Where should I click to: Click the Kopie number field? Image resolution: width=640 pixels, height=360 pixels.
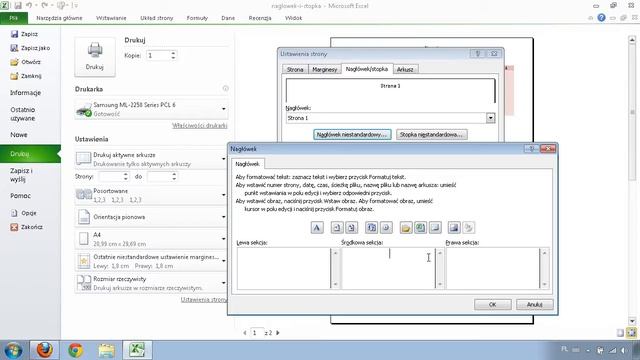(158, 55)
